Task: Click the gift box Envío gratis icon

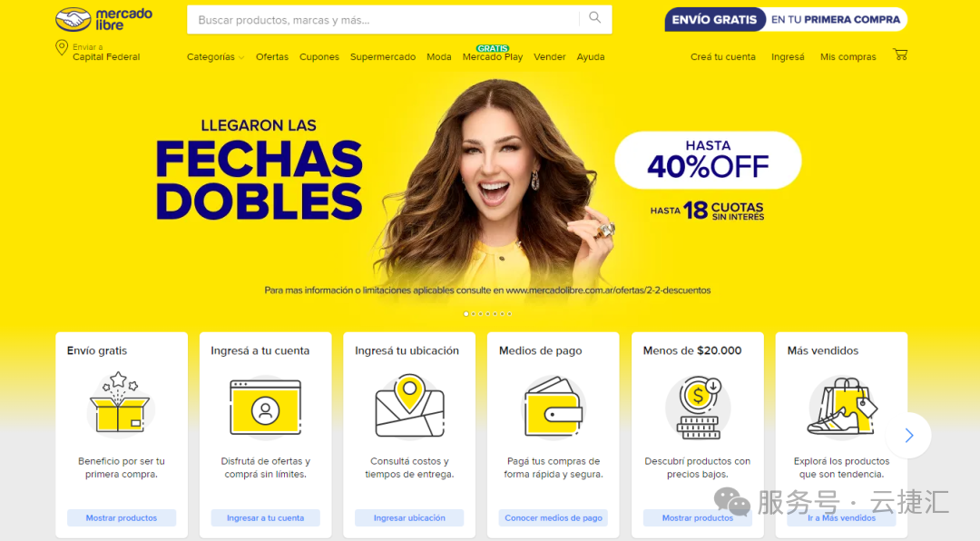Action: (120, 403)
